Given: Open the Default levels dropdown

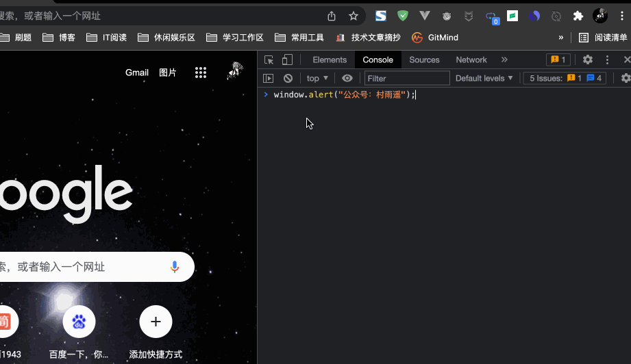Looking at the screenshot, I should [484, 79].
